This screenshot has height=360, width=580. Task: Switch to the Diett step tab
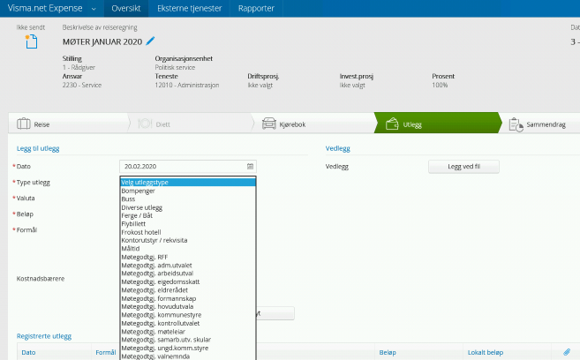[x=190, y=124]
